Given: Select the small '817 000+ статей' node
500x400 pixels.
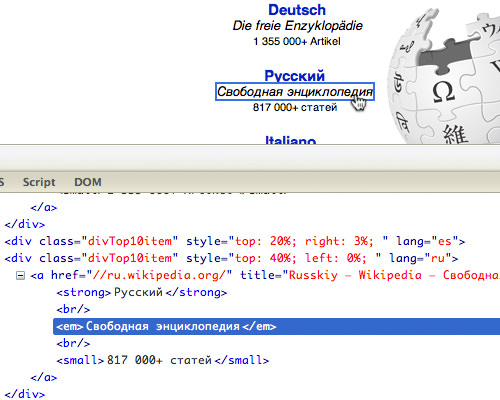Looking at the screenshot, I should tap(163, 360).
